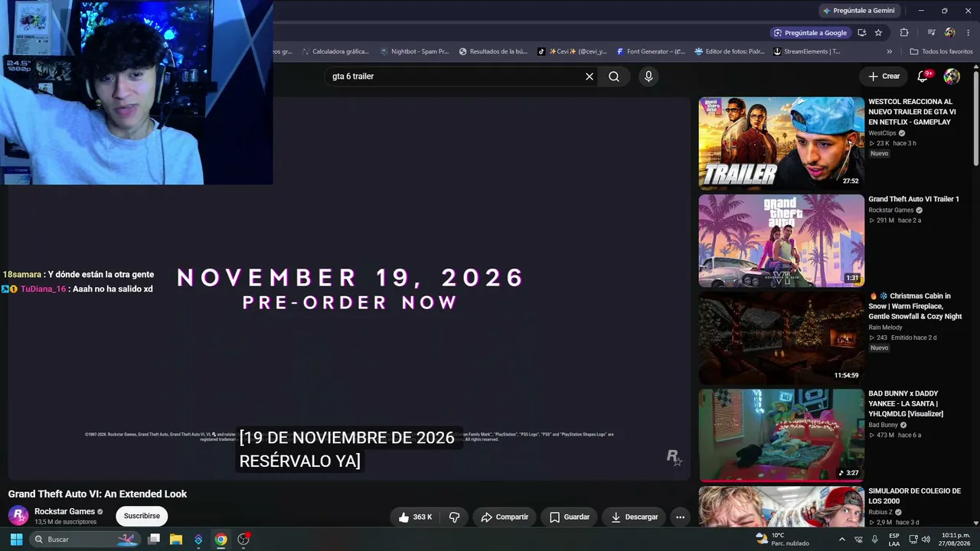Open Chrome media controls icon
980x551 pixels.
click(x=931, y=33)
